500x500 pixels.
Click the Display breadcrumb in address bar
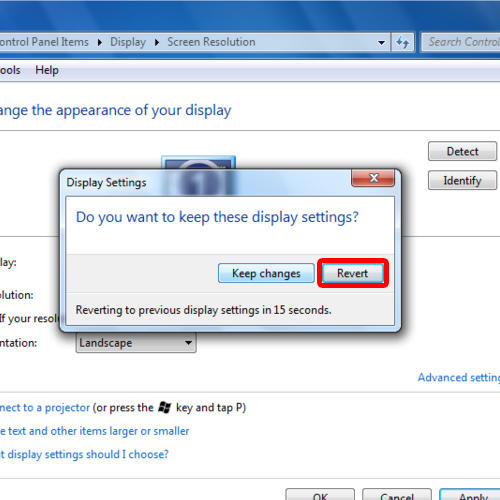(128, 42)
